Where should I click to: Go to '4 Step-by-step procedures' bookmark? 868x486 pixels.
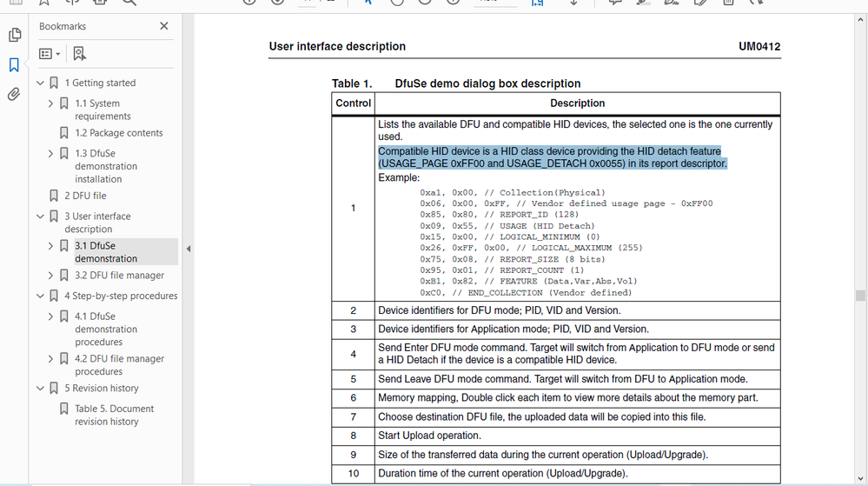121,296
